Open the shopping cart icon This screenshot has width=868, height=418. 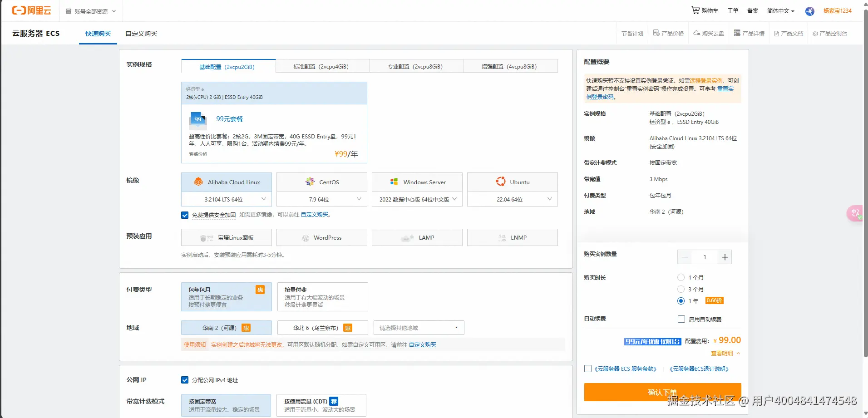[695, 10]
